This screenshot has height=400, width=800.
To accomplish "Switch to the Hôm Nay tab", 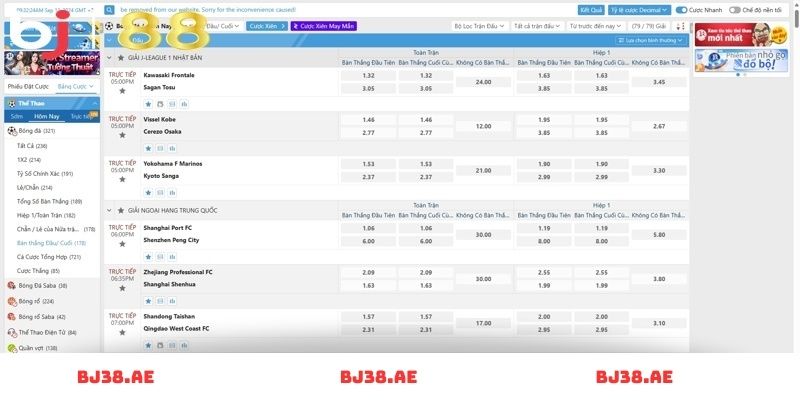I will 46,116.
